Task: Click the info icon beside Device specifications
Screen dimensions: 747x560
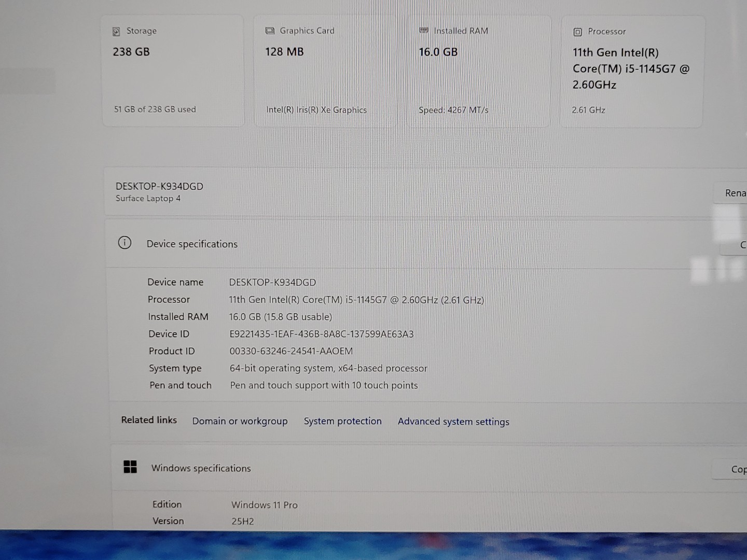Action: point(125,243)
